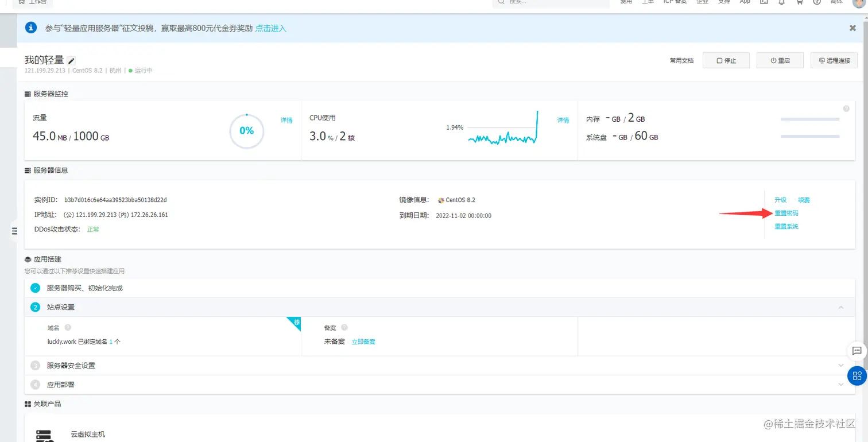
Task: Toggle the left sidebar collapse handle
Action: (14, 231)
